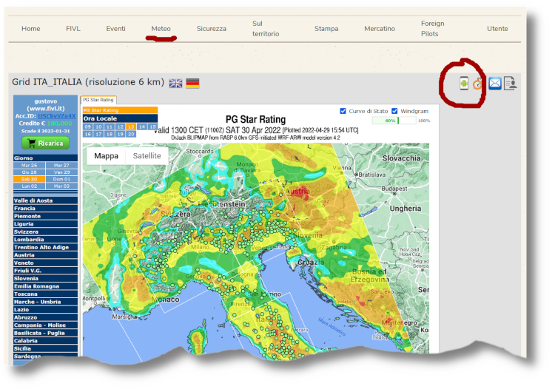This screenshot has height=392, width=555.
Task: Open the Android app phone icon
Action: [x=464, y=83]
